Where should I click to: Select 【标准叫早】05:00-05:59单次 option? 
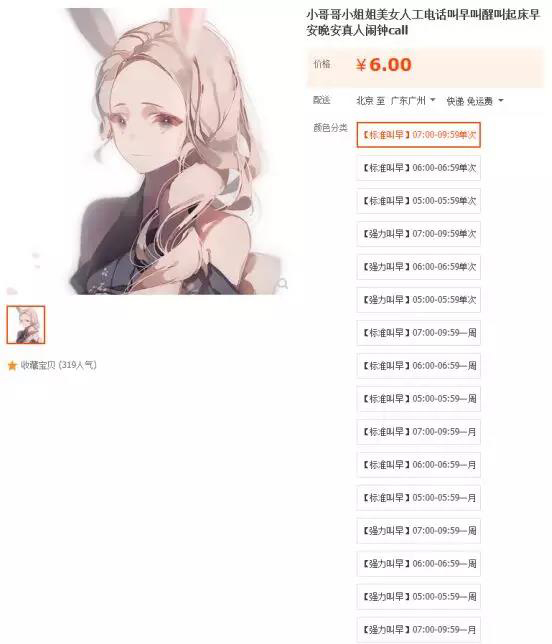click(419, 201)
